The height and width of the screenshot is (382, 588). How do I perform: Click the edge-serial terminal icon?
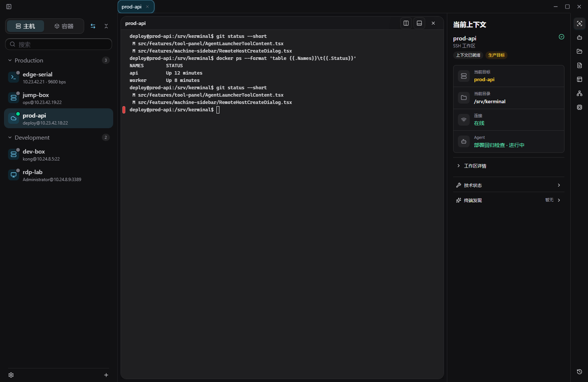click(14, 77)
